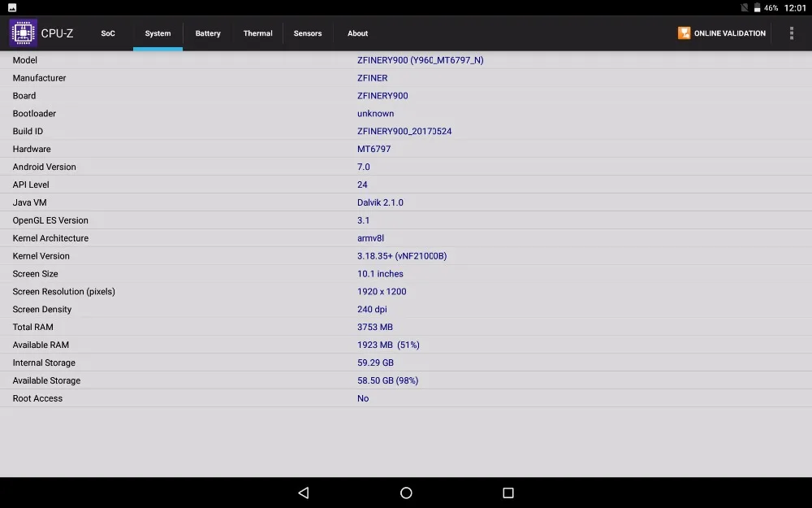The image size is (812, 508).
Task: Select the Screen Size label
Action: coord(35,274)
